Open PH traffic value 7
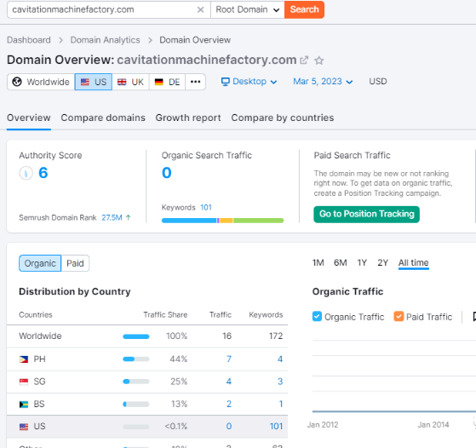Screen dimensions: 476x448 click(x=229, y=359)
